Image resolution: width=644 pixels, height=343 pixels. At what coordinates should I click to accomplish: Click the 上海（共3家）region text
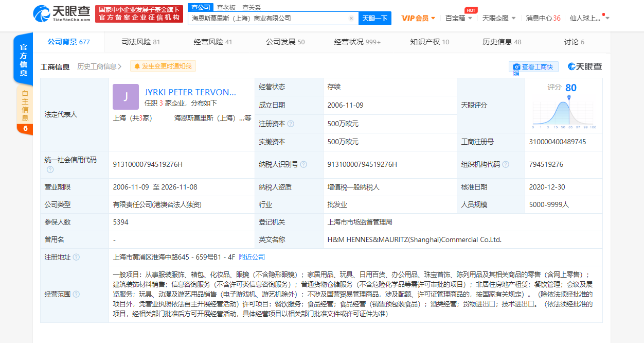pos(132,118)
